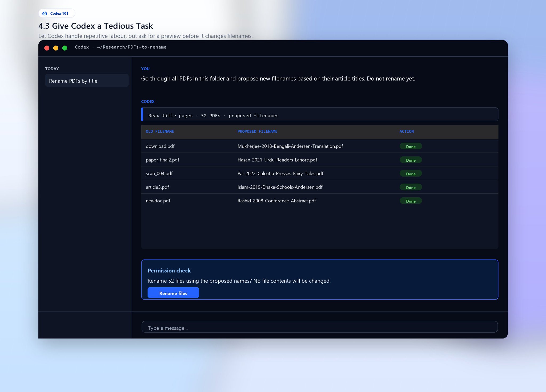This screenshot has height=392, width=546.
Task: Click the window title 'Codex · ~/Research/PDFs-to-rename'
Action: tap(121, 47)
